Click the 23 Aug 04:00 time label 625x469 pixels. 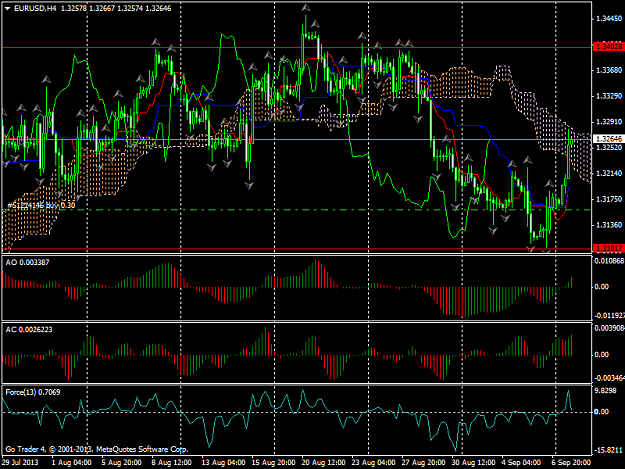pos(373,462)
